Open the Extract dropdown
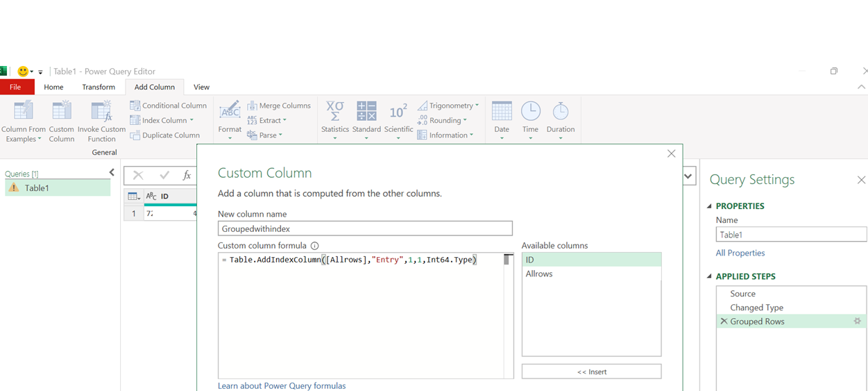868x391 pixels. pos(266,120)
